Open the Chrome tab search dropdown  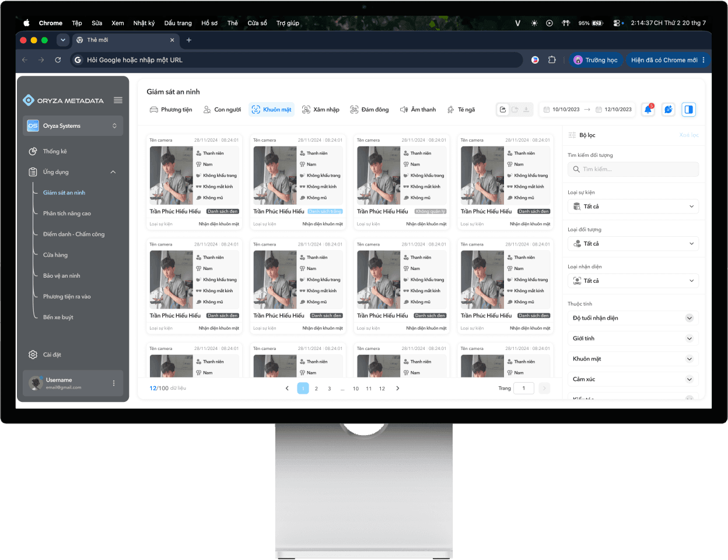[x=63, y=40]
